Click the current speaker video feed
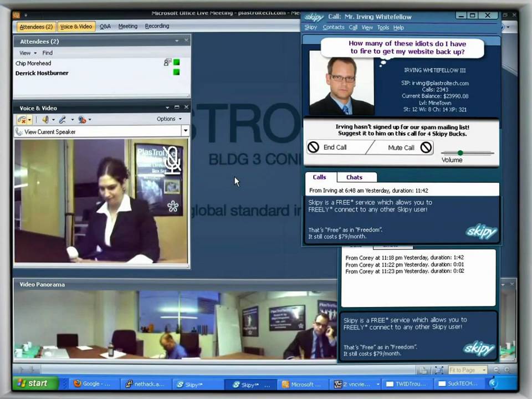Screen dimensions: 532x399 click(101, 201)
